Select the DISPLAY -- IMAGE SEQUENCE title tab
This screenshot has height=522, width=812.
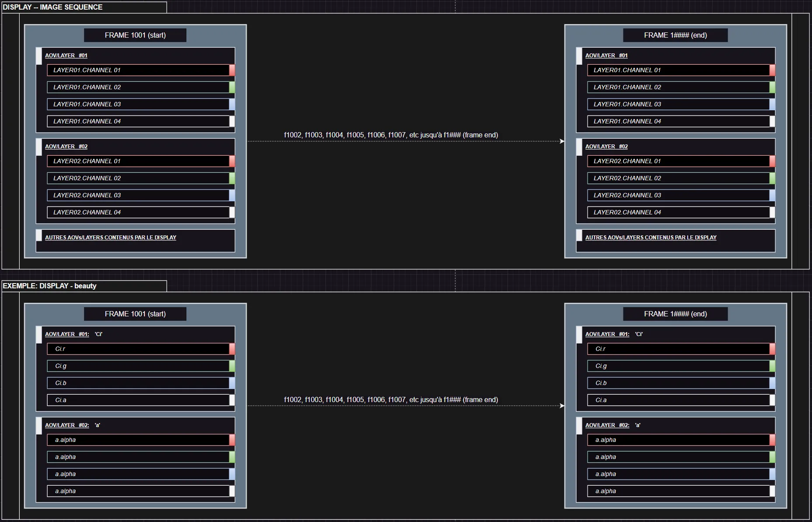[52, 7]
